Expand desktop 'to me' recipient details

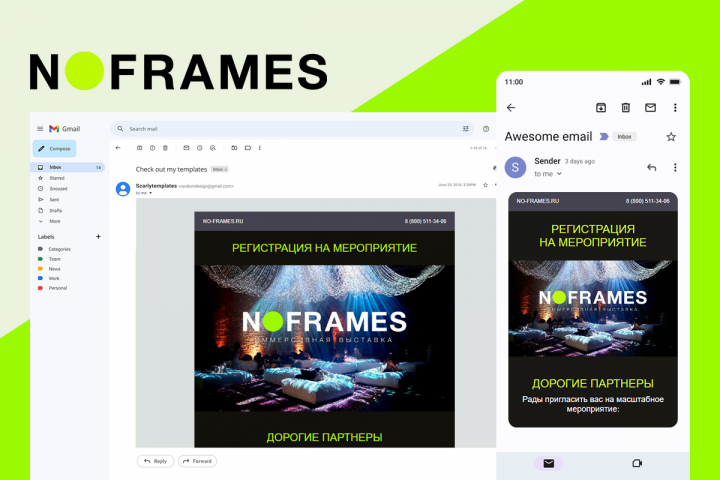pos(151,193)
